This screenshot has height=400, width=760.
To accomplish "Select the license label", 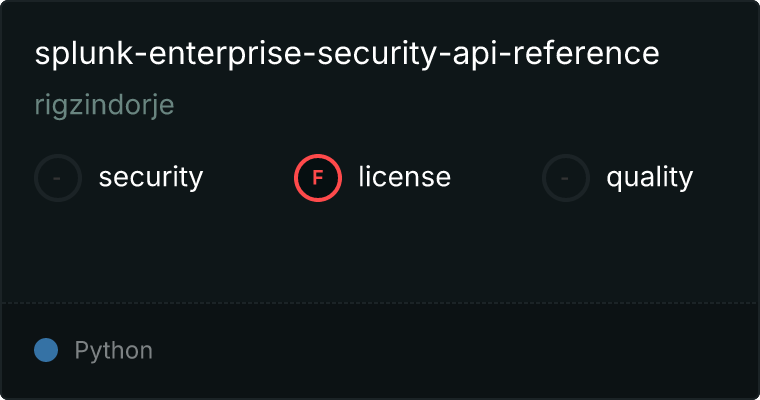I will 404,178.
